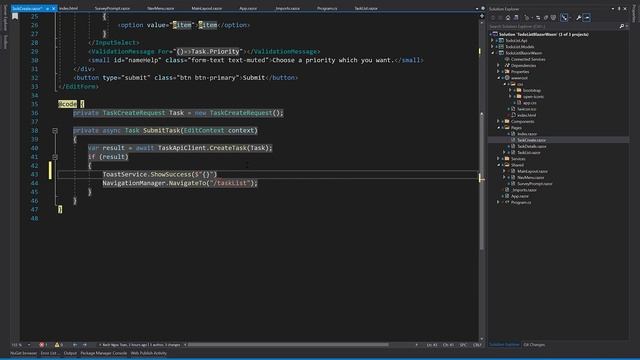Open the Package Manager Console tab
The height and width of the screenshot is (360, 640).
[104, 353]
